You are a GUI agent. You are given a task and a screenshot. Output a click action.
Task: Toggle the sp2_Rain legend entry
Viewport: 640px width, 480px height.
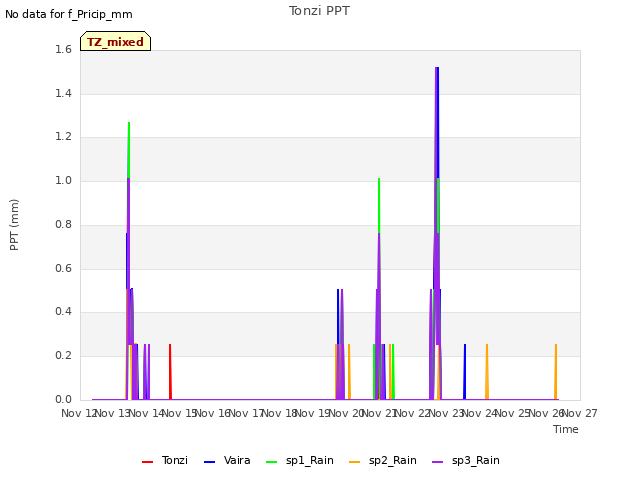tap(383, 461)
